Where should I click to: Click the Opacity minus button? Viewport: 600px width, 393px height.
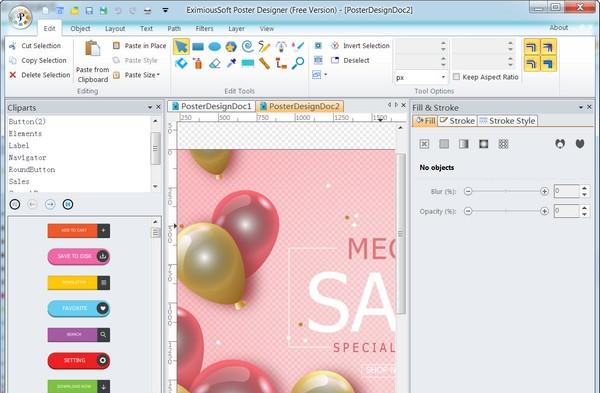[x=468, y=211]
